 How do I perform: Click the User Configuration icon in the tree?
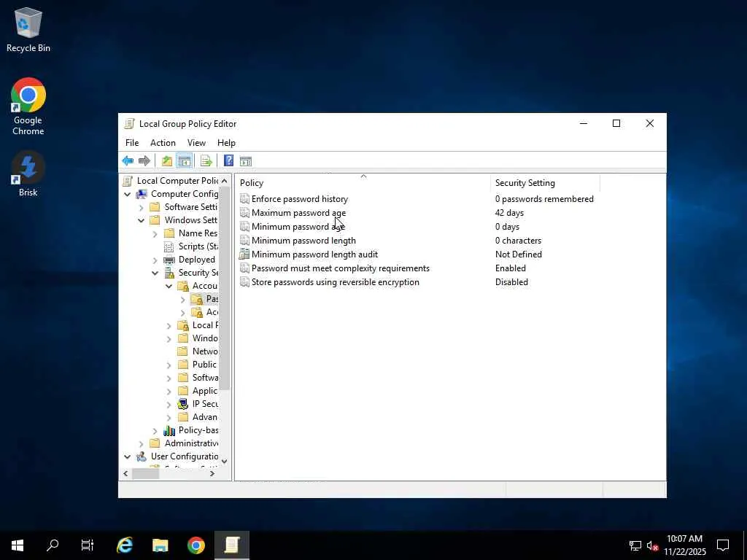click(x=142, y=456)
